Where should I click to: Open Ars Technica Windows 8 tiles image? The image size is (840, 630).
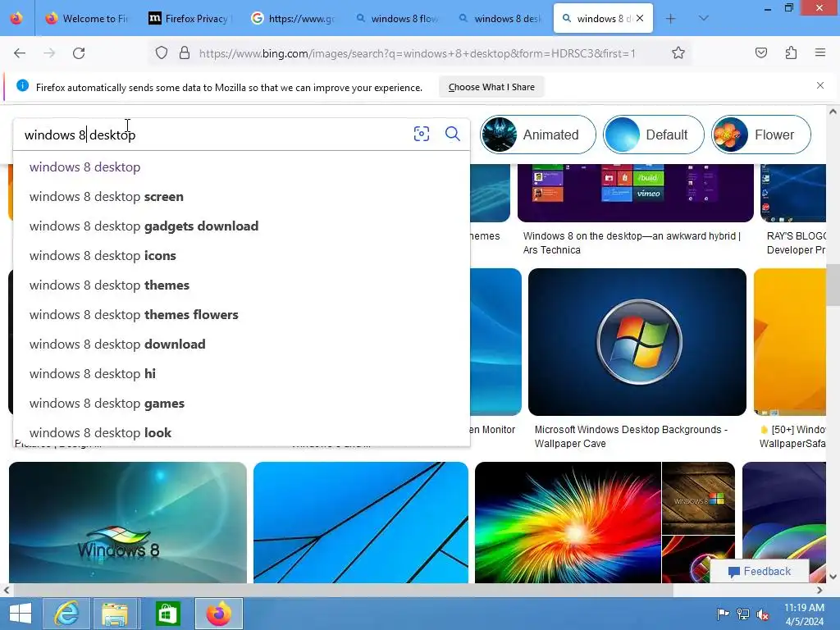pyautogui.click(x=636, y=193)
